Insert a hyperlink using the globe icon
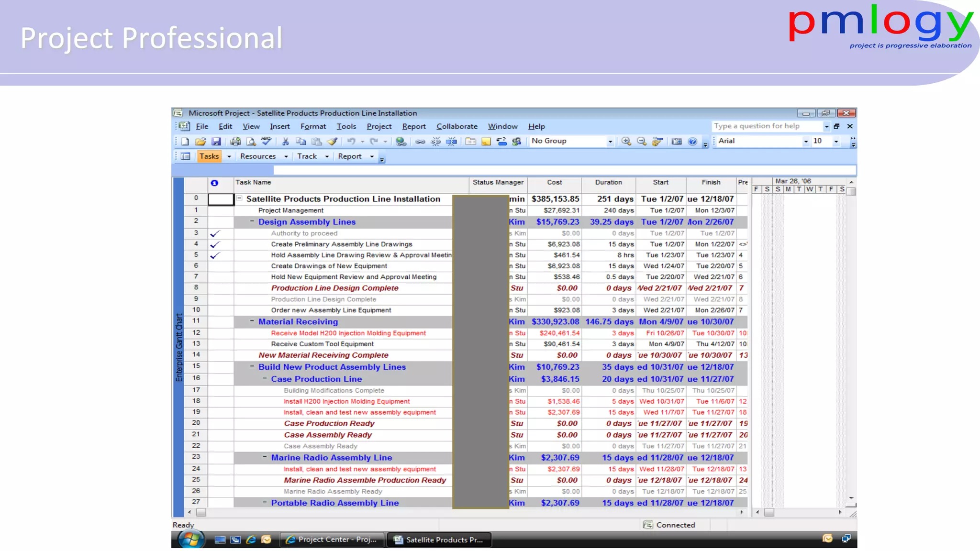Image resolution: width=980 pixels, height=551 pixels. [401, 141]
